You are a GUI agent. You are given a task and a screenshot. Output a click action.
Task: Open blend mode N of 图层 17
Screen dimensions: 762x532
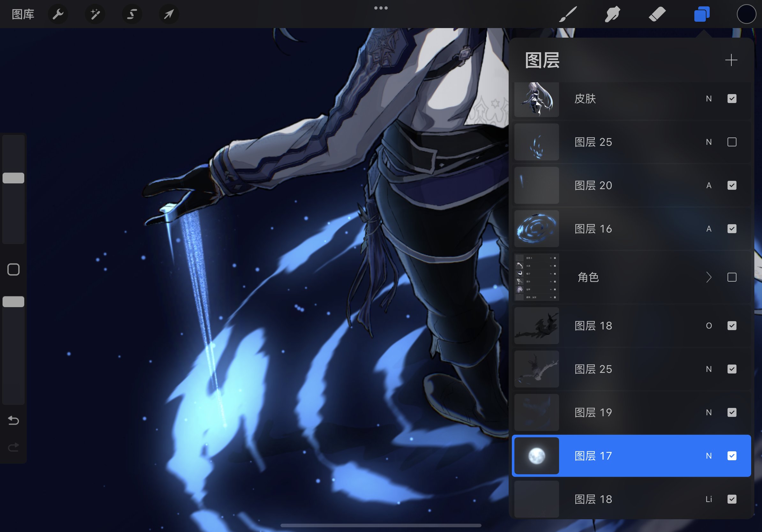coord(709,456)
